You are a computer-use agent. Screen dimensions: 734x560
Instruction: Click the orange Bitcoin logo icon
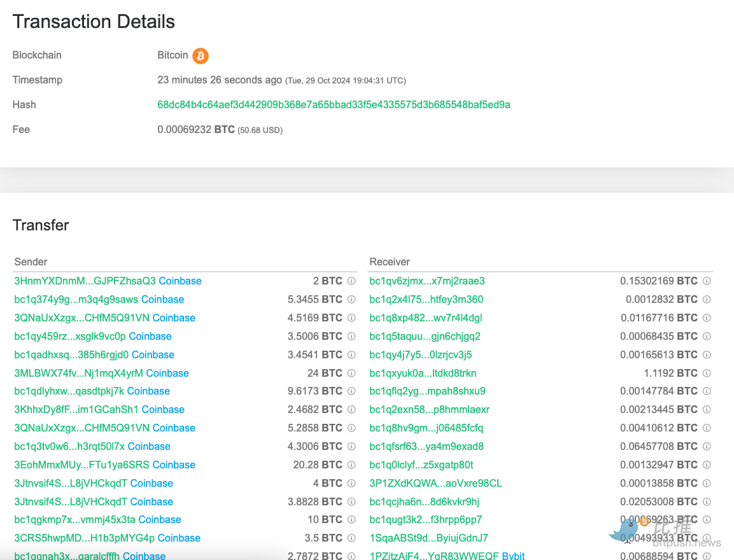(201, 56)
